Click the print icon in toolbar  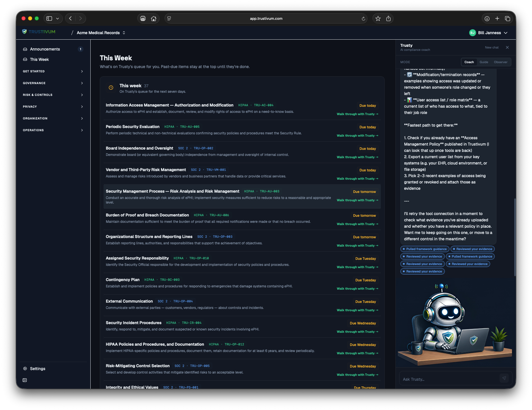[143, 18]
